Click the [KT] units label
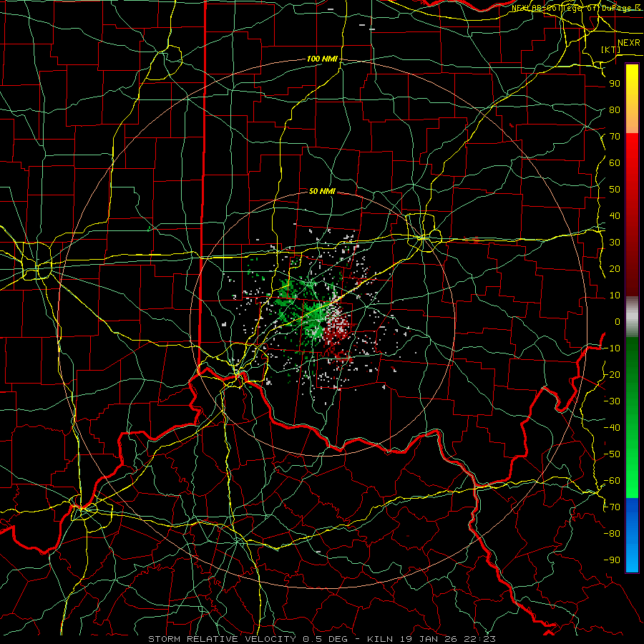 point(610,49)
